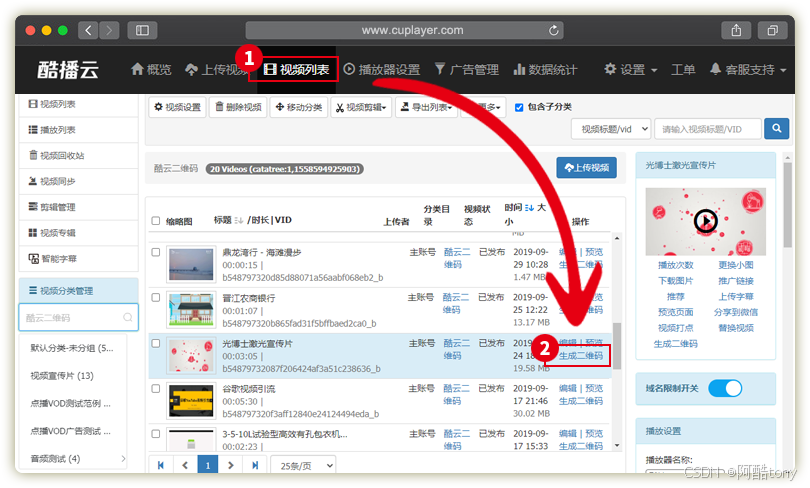Viewport: 810px width, 488px height.
Task: Click the 删除视频 toolbar button
Action: (x=238, y=107)
